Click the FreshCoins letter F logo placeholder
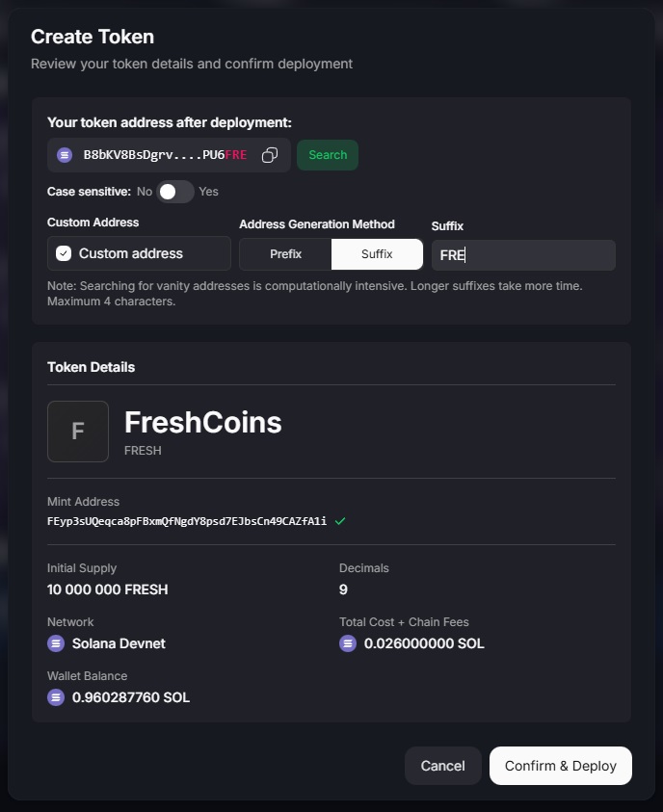The image size is (663, 812). tap(77, 431)
